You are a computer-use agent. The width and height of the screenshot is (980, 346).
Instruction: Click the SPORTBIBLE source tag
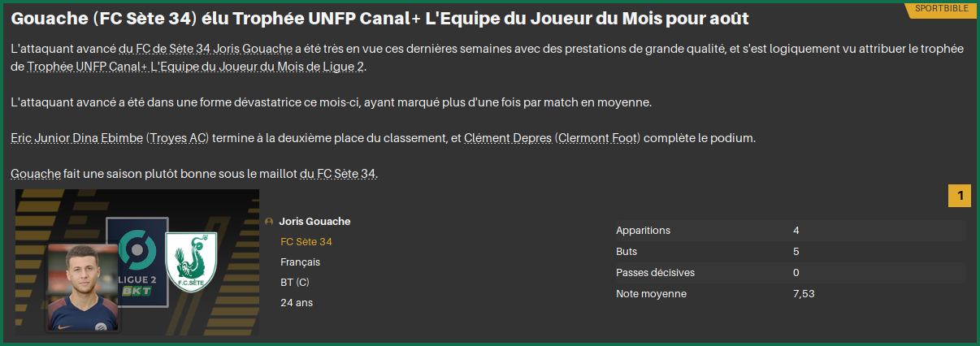(941, 8)
